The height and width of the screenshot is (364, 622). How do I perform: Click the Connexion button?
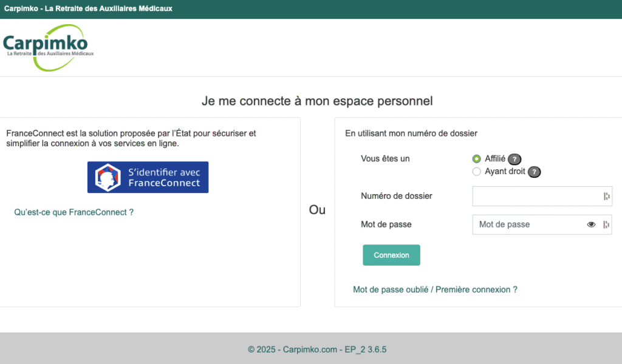pyautogui.click(x=391, y=255)
